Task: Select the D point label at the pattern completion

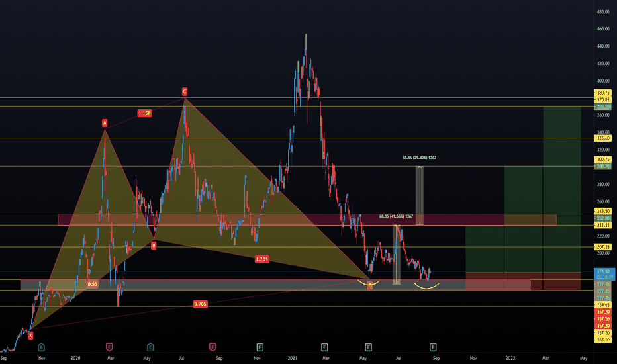Action: (369, 286)
